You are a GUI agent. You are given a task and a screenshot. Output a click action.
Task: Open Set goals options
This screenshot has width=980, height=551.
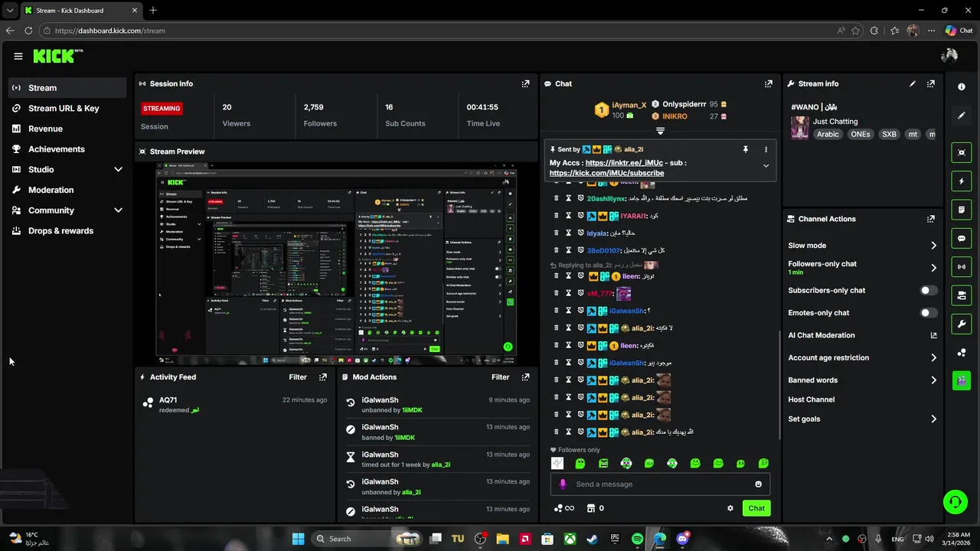click(862, 419)
